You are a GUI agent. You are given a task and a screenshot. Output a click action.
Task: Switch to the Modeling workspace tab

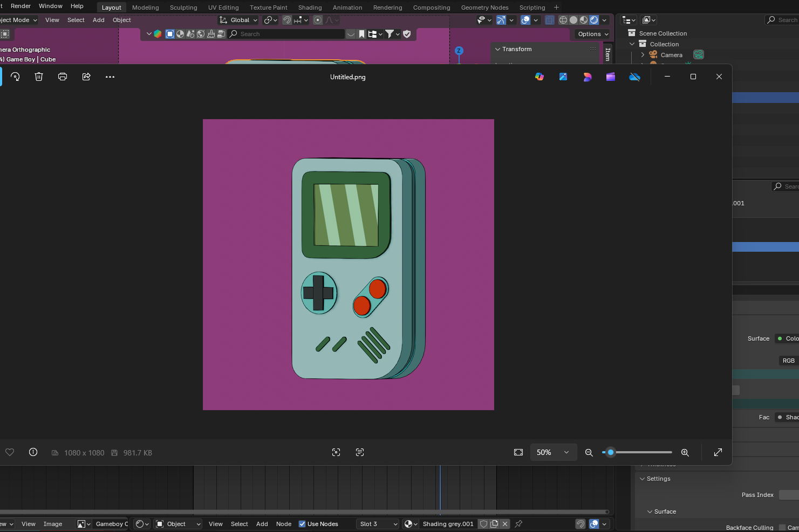(146, 8)
